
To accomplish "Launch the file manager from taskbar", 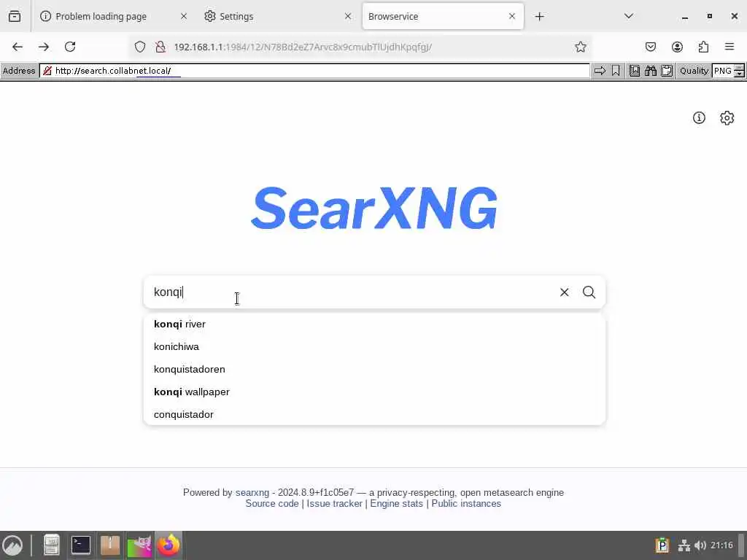I will [x=52, y=545].
